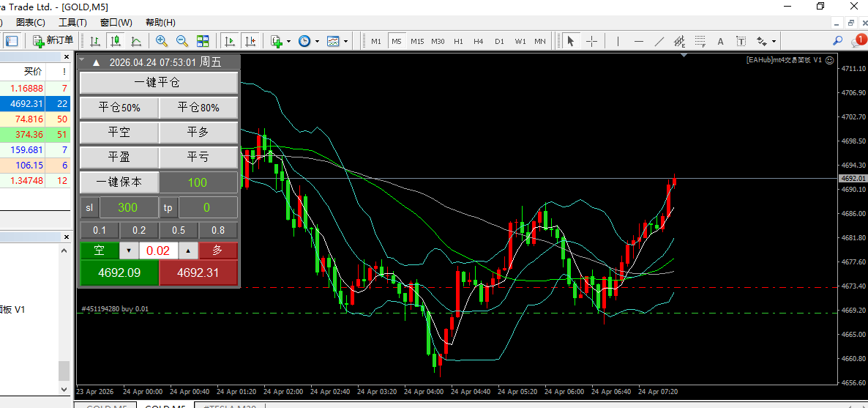Switch chart to bar chart type

click(95, 40)
